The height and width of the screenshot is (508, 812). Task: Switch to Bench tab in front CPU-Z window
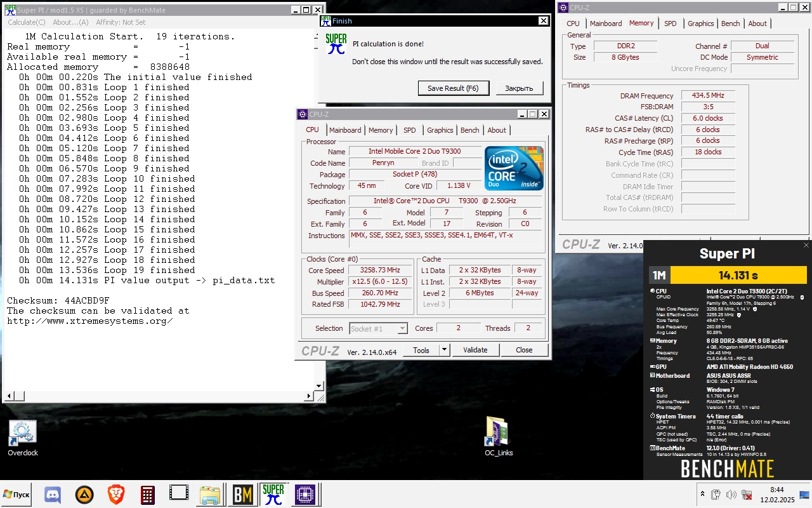pos(470,130)
